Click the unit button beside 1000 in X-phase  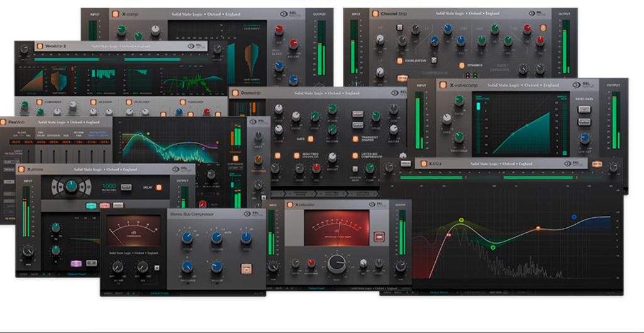(126, 187)
